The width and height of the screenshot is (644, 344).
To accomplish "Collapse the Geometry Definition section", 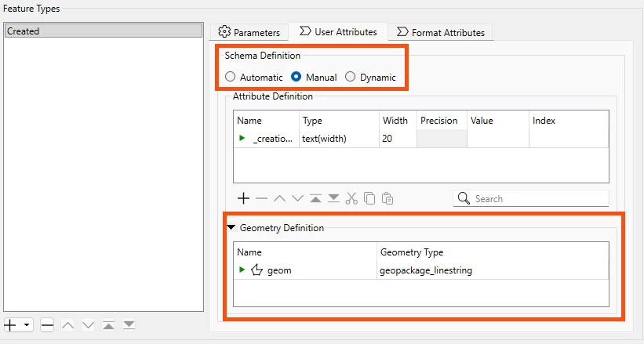I will 231,227.
